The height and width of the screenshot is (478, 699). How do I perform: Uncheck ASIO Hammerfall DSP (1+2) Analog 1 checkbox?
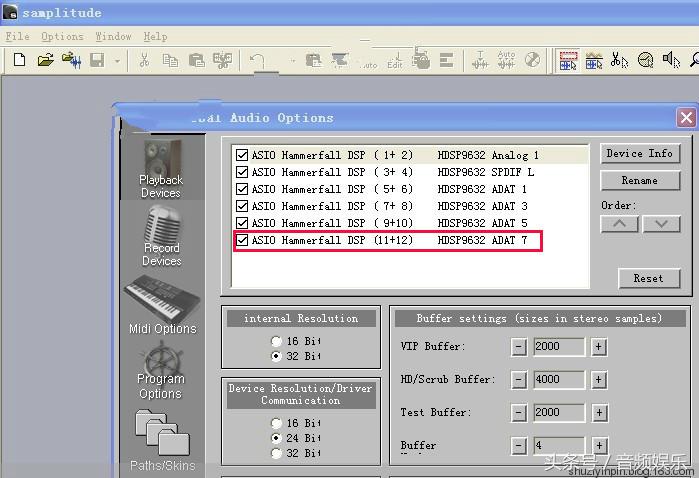(x=242, y=155)
